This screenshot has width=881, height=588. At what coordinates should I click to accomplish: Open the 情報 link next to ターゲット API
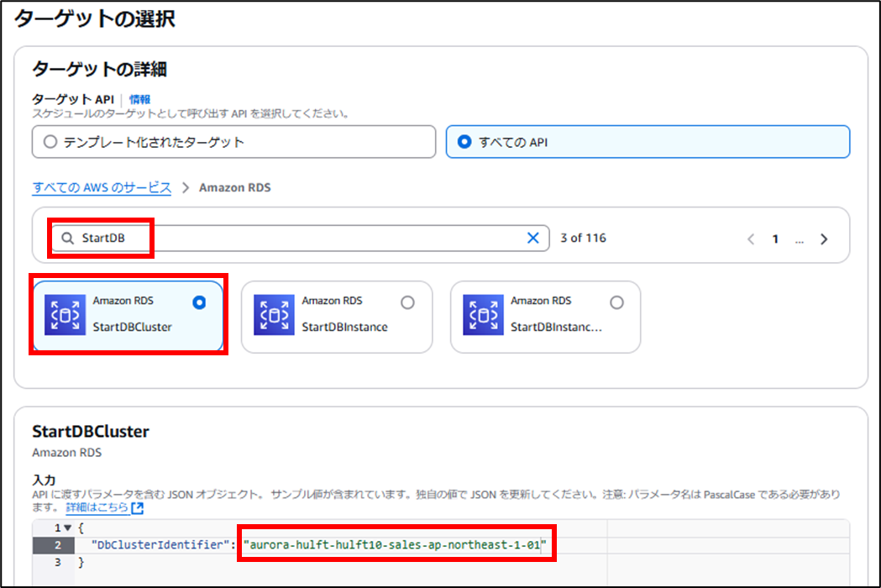point(139,99)
